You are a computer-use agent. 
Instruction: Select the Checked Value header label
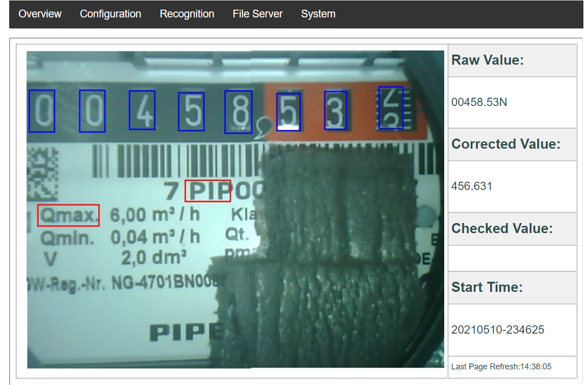[x=502, y=229]
